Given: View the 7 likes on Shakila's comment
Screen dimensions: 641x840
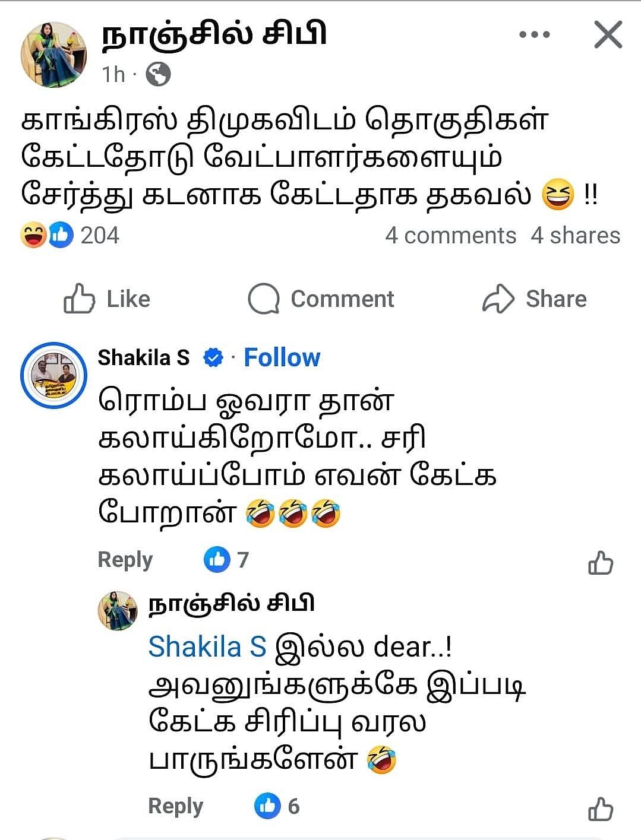Looking at the screenshot, I should [226, 559].
